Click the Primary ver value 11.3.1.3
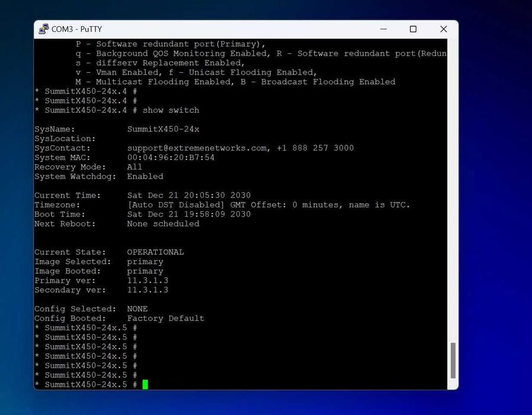532x415 pixels. click(x=148, y=280)
